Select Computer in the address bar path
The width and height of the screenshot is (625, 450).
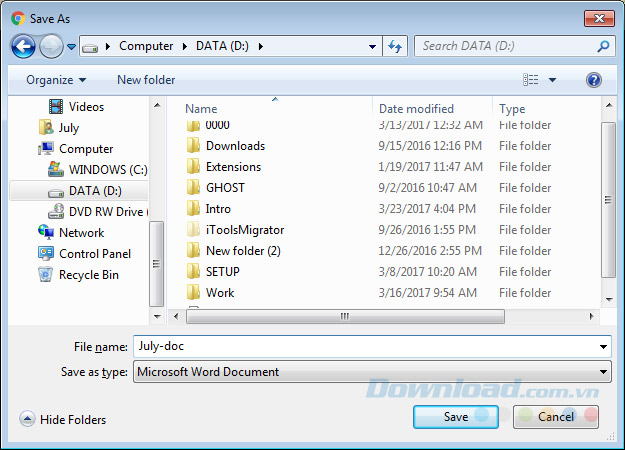(146, 46)
